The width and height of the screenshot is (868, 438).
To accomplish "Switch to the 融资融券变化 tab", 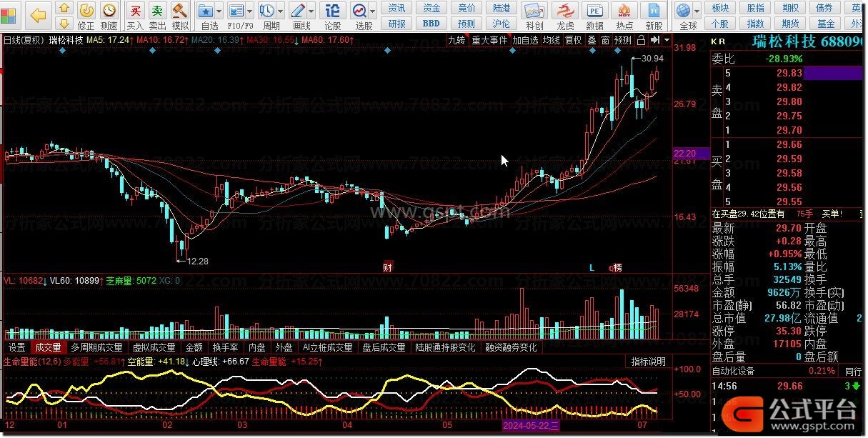I will point(511,347).
